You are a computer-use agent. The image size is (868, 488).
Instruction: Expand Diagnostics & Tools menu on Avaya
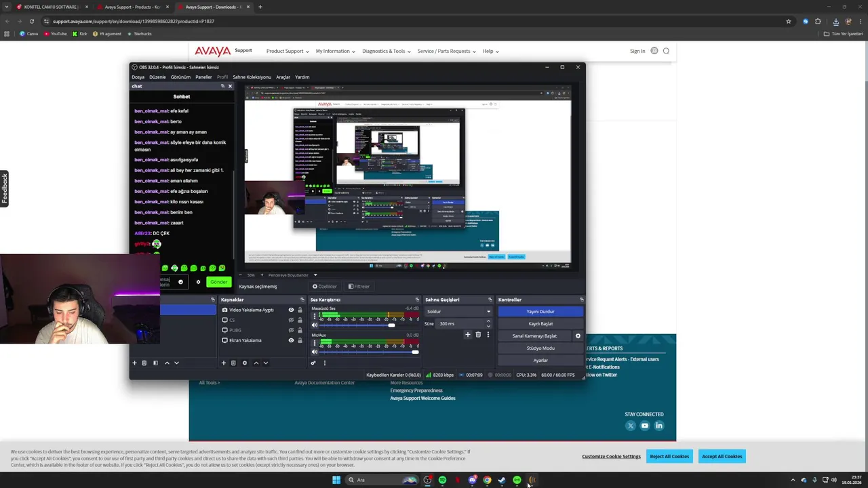(387, 51)
